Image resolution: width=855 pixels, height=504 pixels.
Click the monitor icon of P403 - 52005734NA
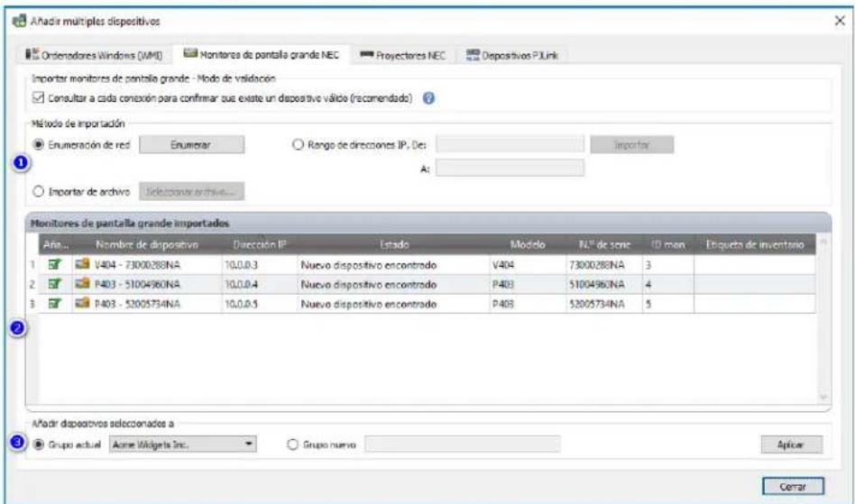coord(82,303)
